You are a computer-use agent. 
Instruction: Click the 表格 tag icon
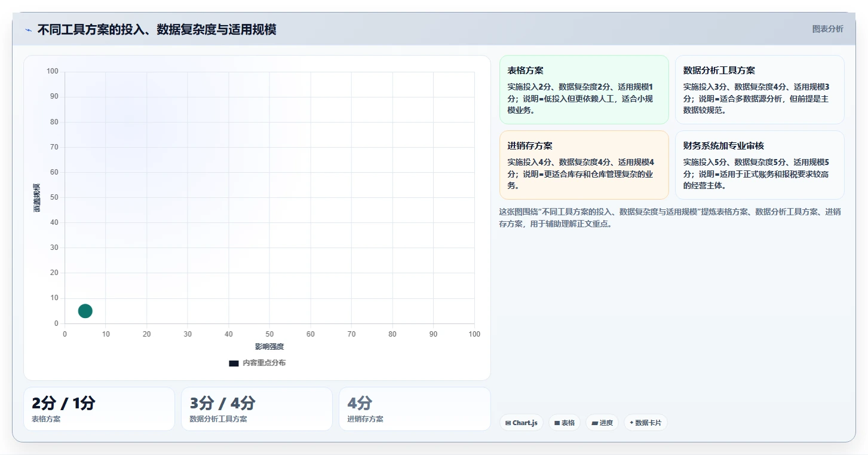(557, 423)
